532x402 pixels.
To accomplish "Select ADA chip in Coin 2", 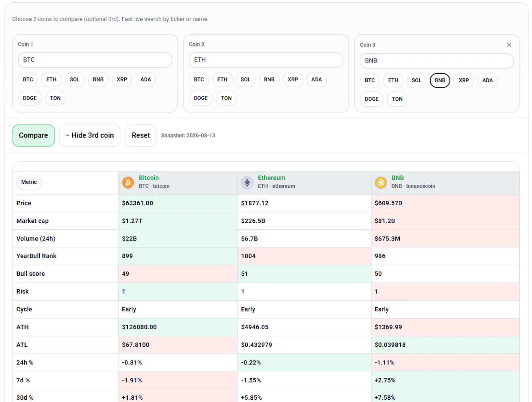I will 317,80.
